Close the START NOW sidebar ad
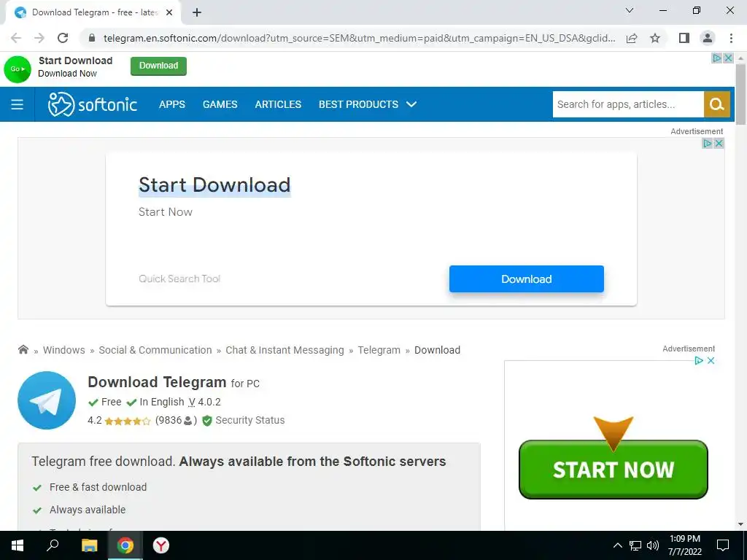 711,360
